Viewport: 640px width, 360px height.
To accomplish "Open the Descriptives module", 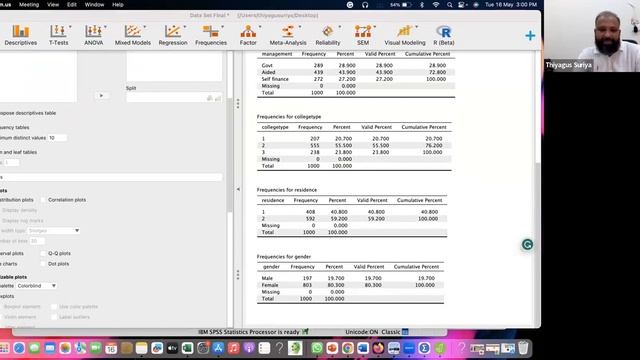I will 20,35.
